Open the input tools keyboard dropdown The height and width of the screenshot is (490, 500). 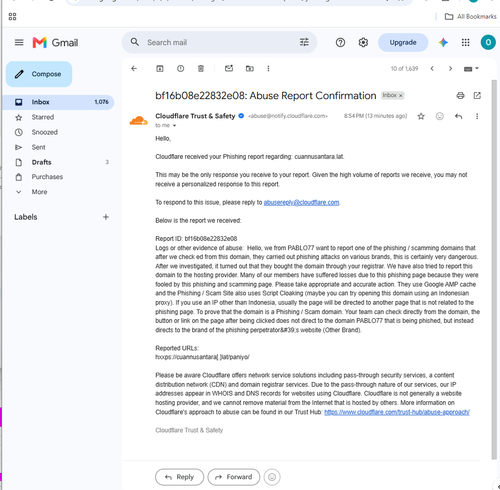click(471, 68)
